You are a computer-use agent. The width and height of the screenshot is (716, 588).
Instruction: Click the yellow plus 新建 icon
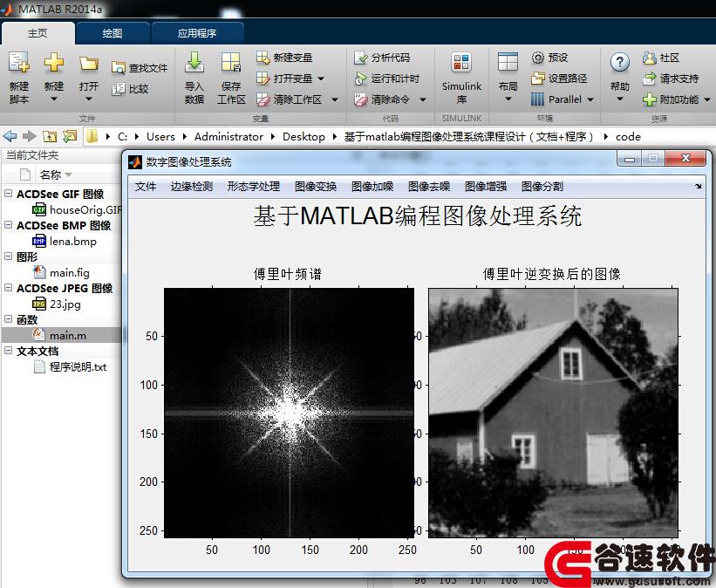click(54, 62)
